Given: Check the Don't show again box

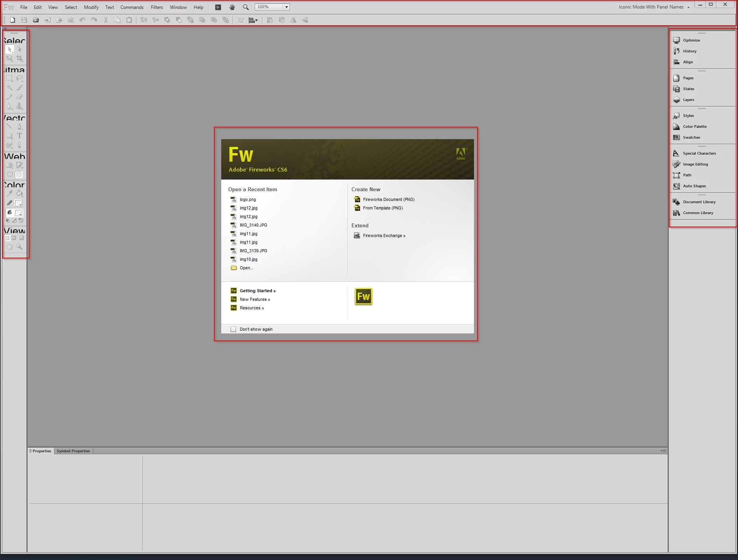Looking at the screenshot, I should 233,329.
